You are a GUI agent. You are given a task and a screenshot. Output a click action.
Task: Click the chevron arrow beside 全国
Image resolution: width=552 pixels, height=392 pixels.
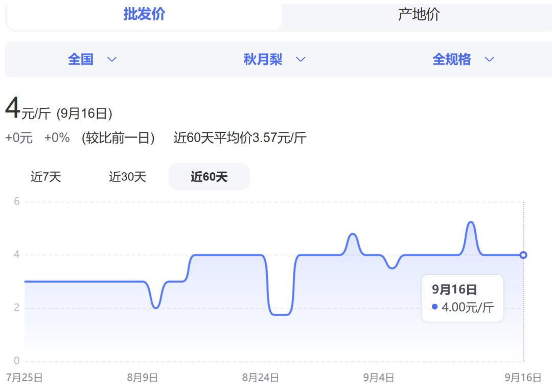click(x=112, y=60)
